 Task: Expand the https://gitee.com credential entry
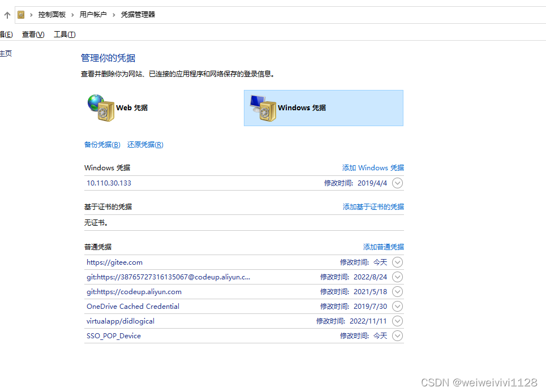click(x=397, y=262)
